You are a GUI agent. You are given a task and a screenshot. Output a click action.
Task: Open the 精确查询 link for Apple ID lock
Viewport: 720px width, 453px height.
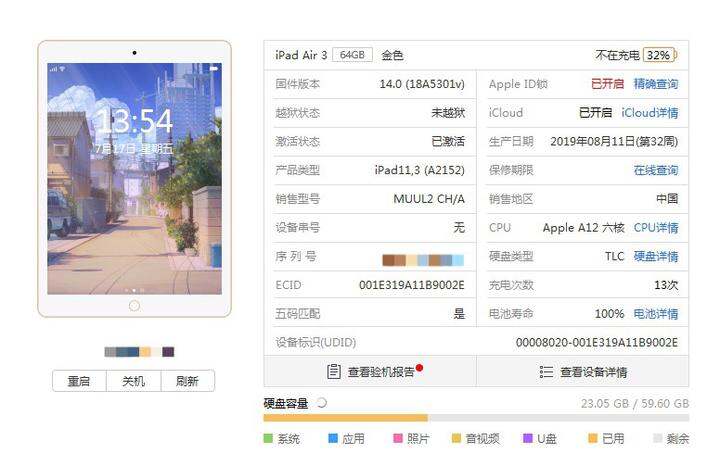click(656, 84)
